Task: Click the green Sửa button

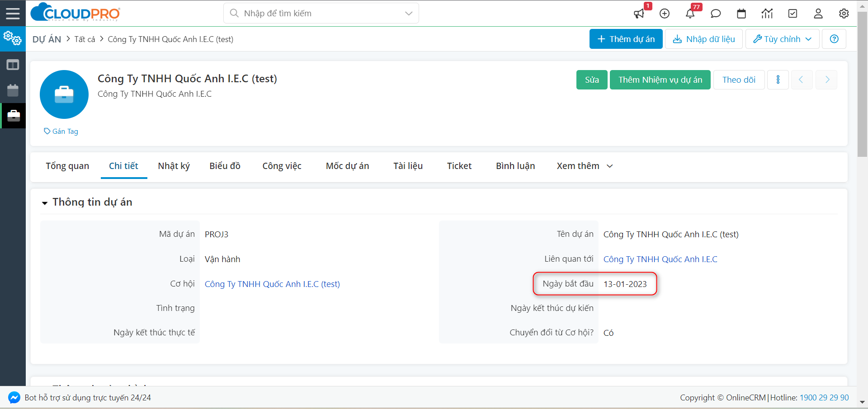Action: point(592,80)
